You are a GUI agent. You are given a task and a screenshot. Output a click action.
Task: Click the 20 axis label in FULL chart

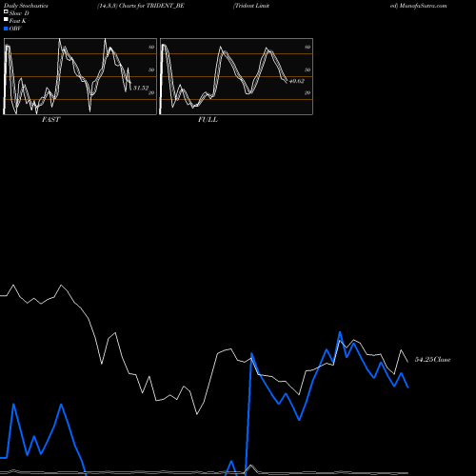307,92
